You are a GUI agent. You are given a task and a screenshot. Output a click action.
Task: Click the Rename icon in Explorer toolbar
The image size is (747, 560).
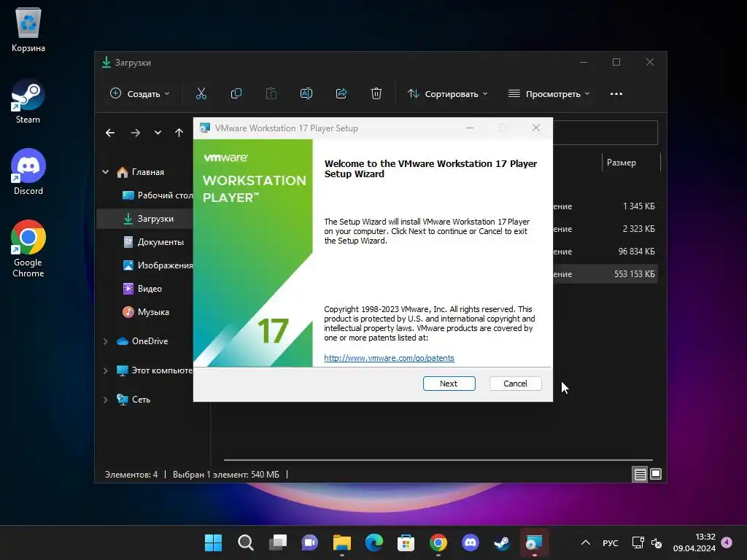click(306, 94)
